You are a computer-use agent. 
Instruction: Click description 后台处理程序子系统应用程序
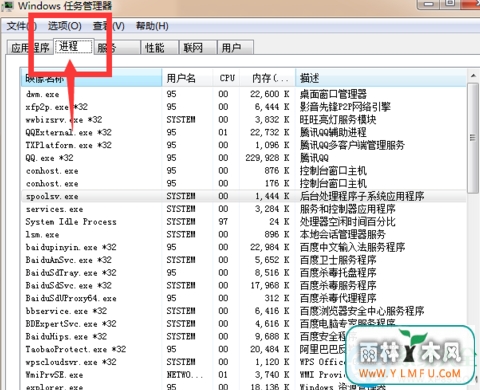tap(362, 196)
